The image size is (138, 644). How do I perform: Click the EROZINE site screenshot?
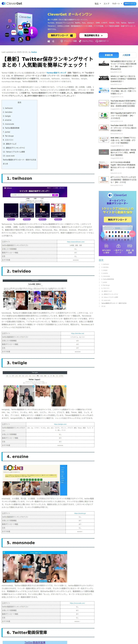[x=35, y=480]
